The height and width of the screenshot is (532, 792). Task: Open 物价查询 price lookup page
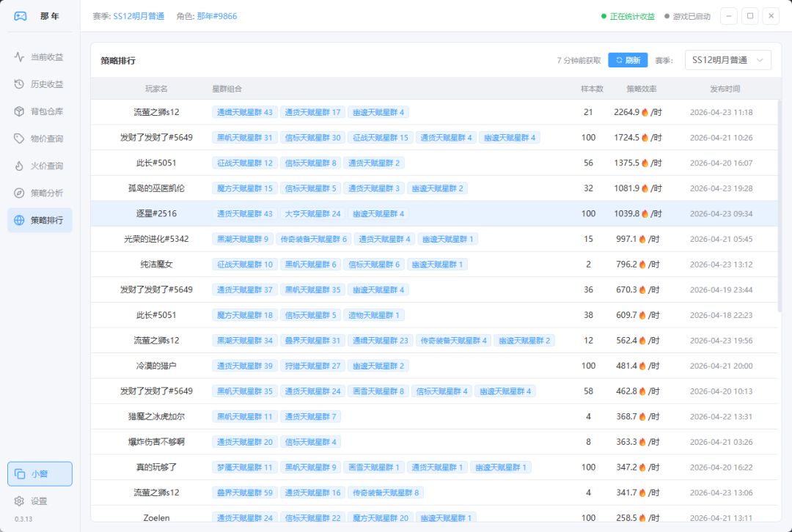click(40, 138)
